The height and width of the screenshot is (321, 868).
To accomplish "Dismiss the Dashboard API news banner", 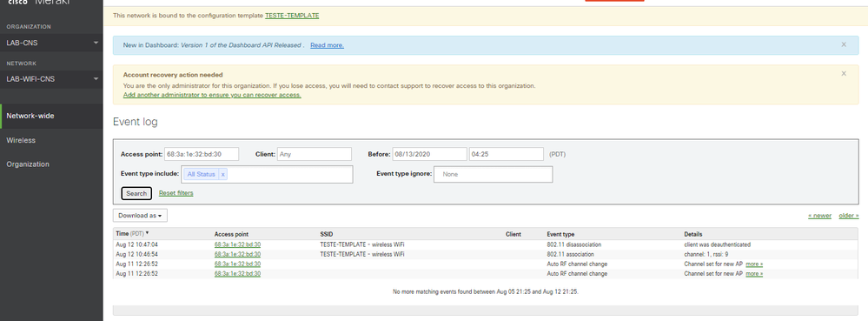I will pyautogui.click(x=844, y=44).
